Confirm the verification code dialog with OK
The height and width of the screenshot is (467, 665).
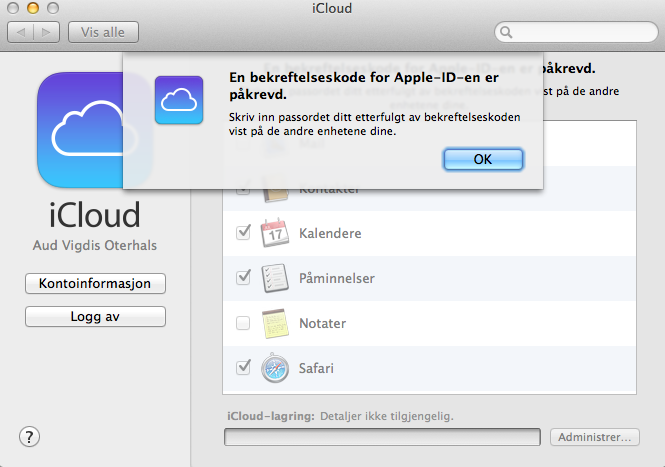483,159
